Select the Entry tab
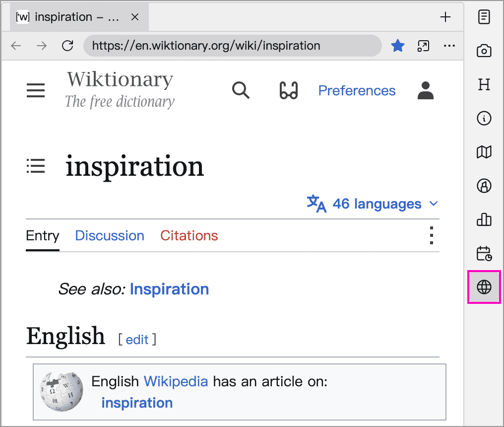Viewport: 504px width, 427px height. coord(43,235)
